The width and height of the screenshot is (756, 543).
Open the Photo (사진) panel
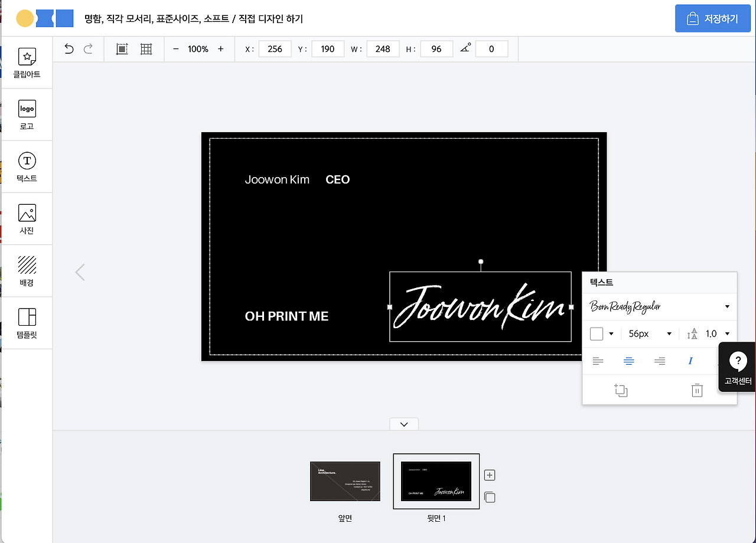(27, 219)
